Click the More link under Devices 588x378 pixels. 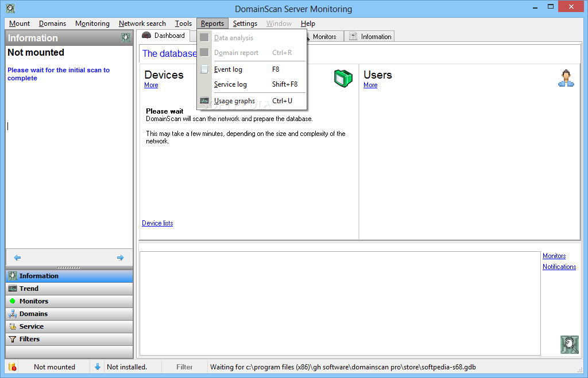[151, 85]
